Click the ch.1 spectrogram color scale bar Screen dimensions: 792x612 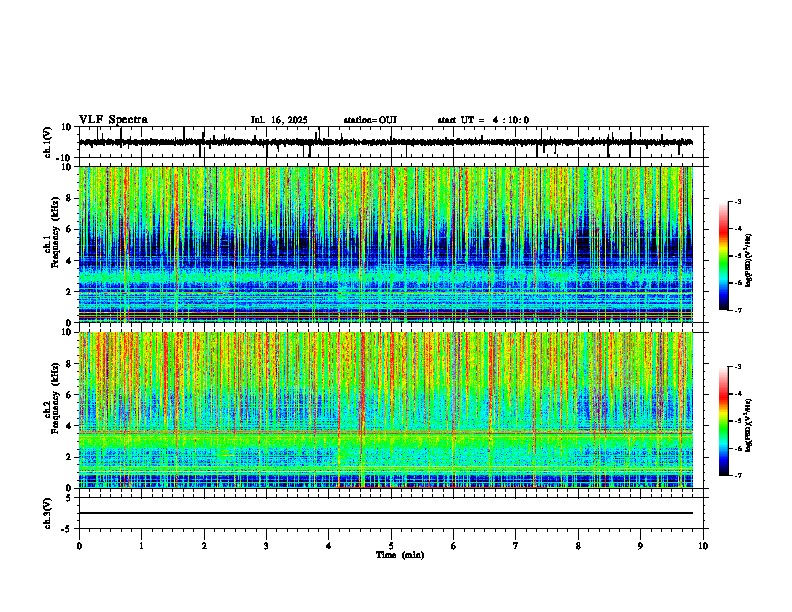tap(724, 256)
